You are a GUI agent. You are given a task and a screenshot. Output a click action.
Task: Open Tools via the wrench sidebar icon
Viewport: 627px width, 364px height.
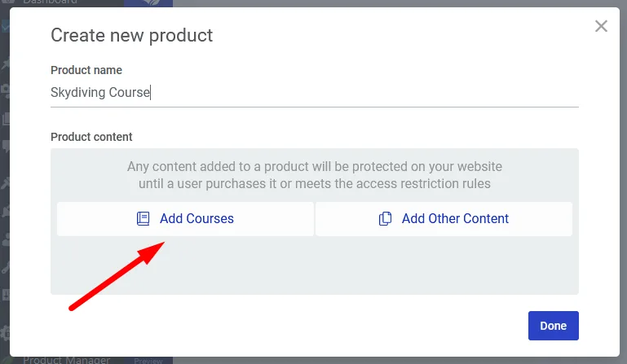tap(5, 266)
